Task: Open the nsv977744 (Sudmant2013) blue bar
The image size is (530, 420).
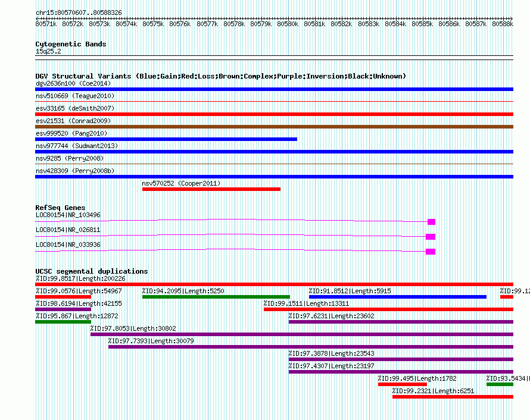Action: coord(274,152)
